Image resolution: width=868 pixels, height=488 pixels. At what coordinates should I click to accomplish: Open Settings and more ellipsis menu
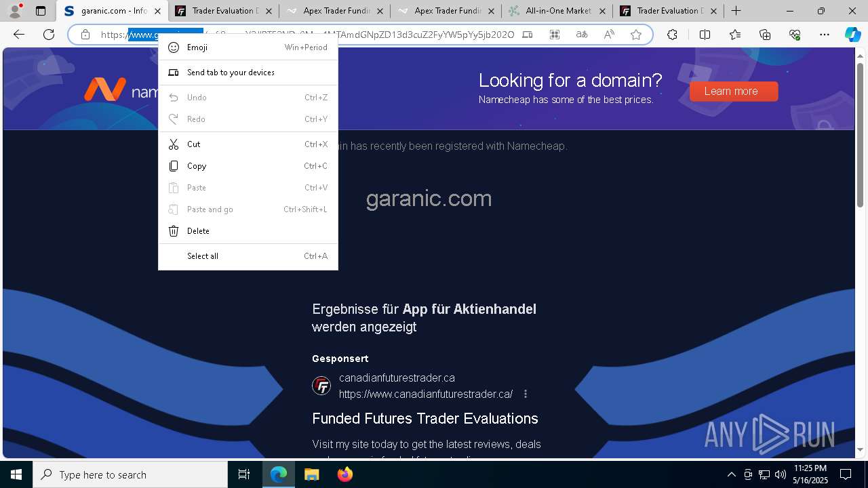(x=825, y=35)
